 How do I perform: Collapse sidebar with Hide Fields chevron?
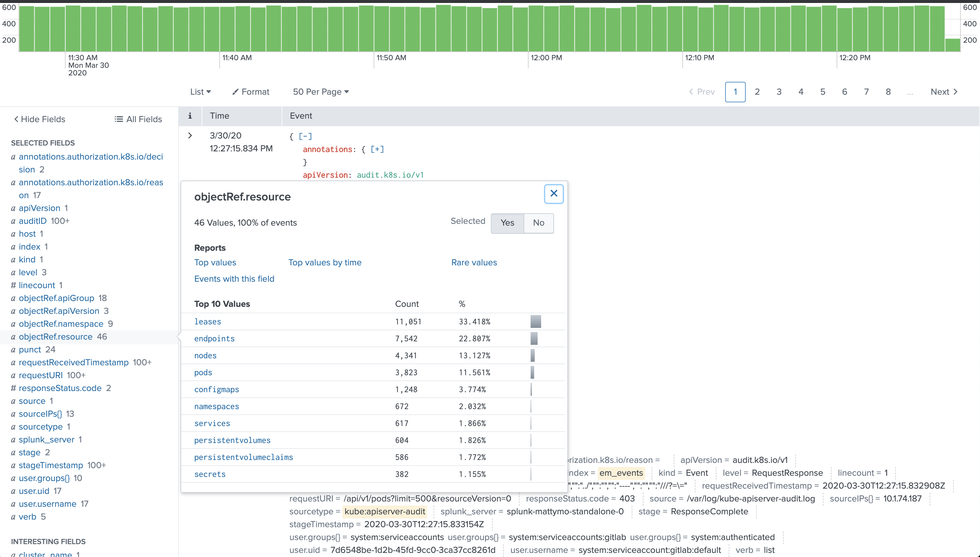(x=16, y=119)
